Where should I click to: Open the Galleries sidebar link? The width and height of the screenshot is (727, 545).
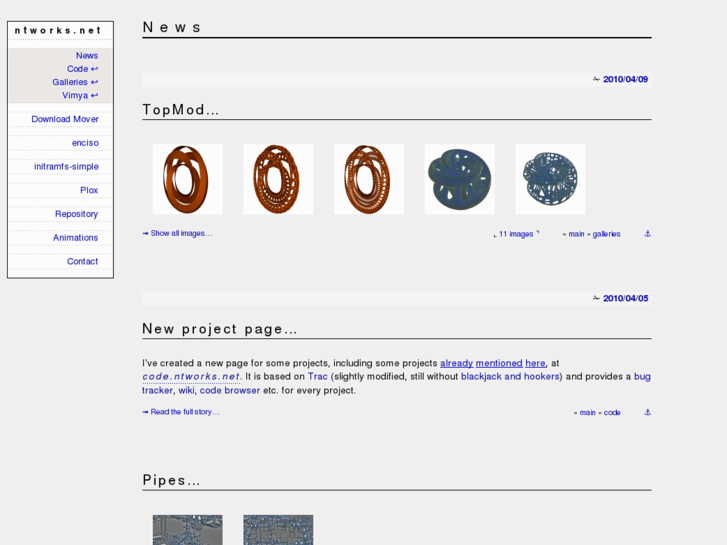click(x=75, y=82)
